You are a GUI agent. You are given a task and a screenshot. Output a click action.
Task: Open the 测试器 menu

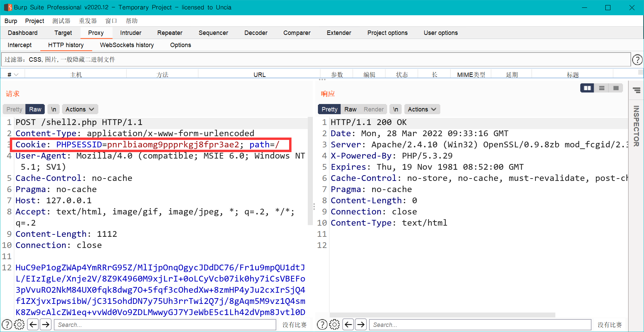point(61,21)
